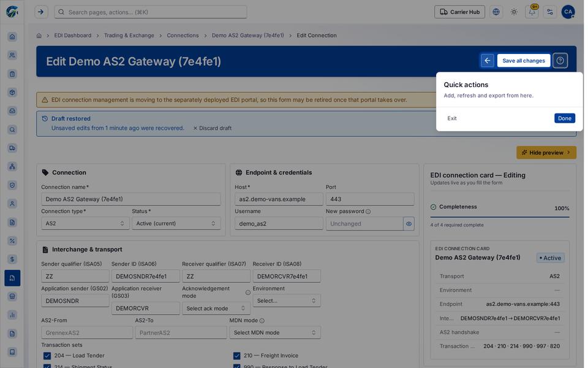Viewport: 588px width, 368px height.
Task: Expand the Status Active (current) dropdown
Action: [x=176, y=223]
